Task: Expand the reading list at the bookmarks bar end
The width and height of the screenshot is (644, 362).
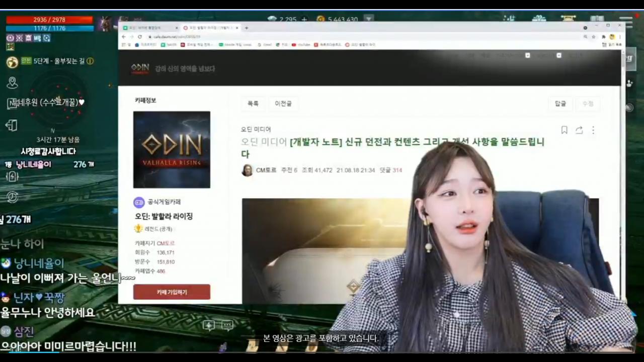Action: (x=611, y=44)
